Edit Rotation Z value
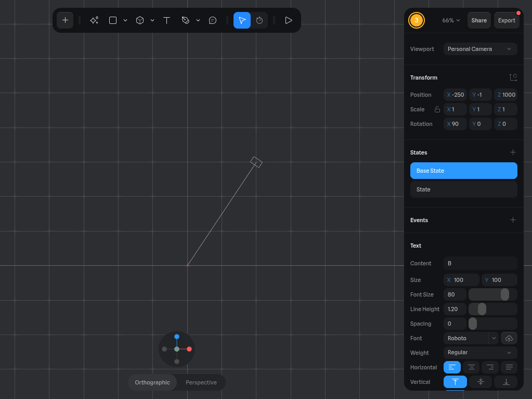 505,124
